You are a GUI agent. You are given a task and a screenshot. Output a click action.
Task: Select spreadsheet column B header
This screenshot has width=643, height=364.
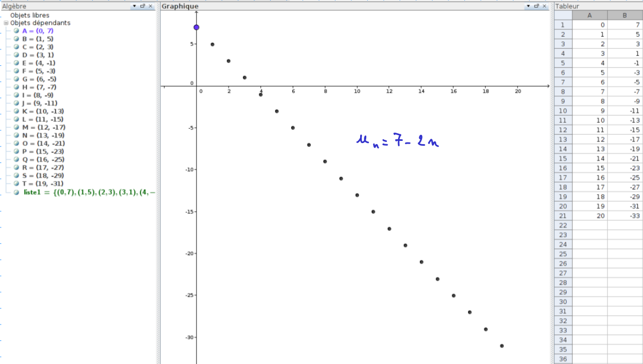click(x=625, y=15)
